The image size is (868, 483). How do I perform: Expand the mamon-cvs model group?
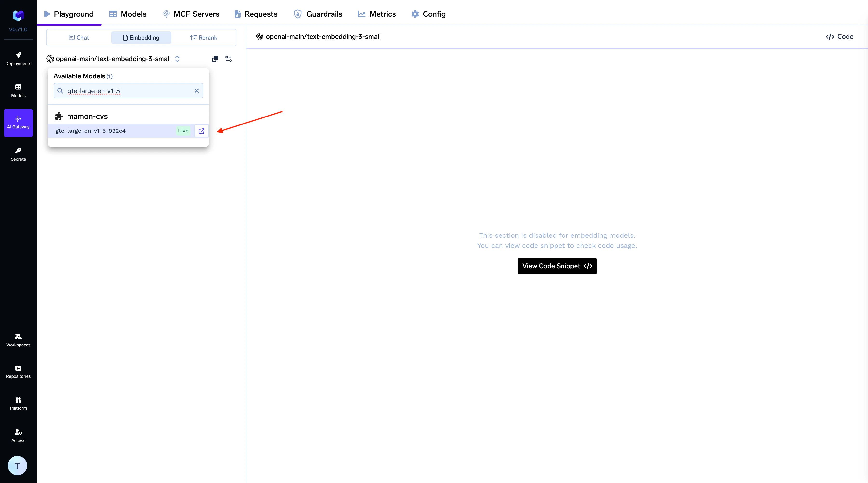coord(87,116)
